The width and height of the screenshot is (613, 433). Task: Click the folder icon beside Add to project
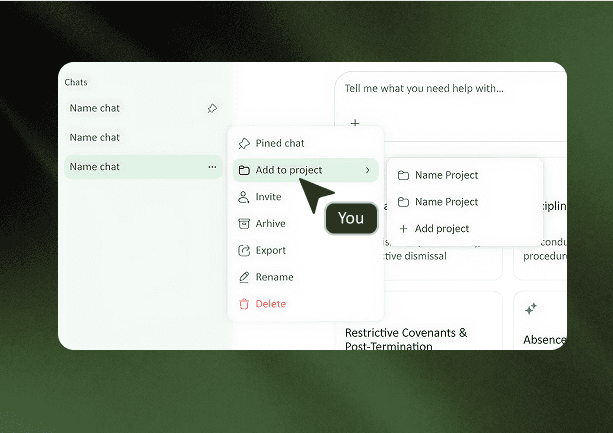tap(244, 170)
